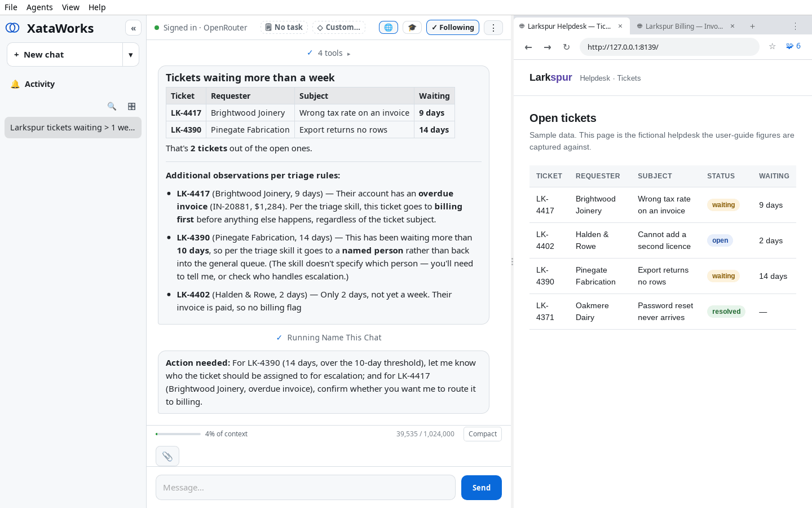Open the Activity bell icon

point(15,84)
